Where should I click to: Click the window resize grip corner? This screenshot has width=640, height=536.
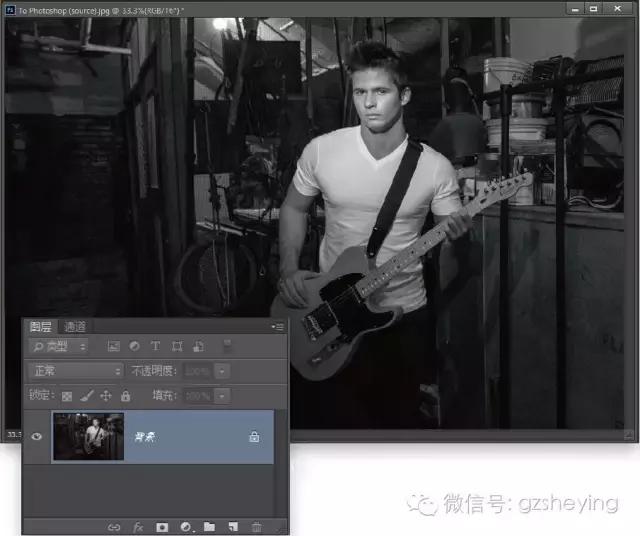click(x=630, y=436)
